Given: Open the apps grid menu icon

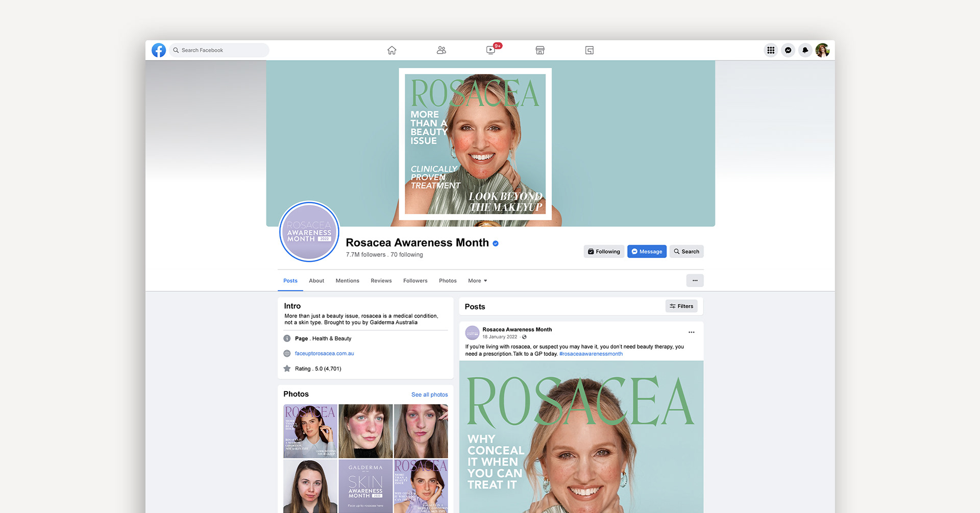Looking at the screenshot, I should click(x=771, y=50).
